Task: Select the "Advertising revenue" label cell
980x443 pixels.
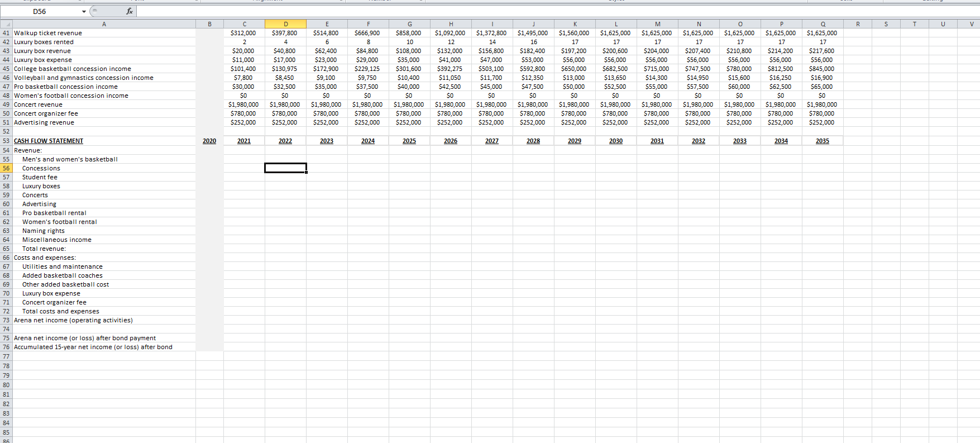Action: [x=104, y=122]
